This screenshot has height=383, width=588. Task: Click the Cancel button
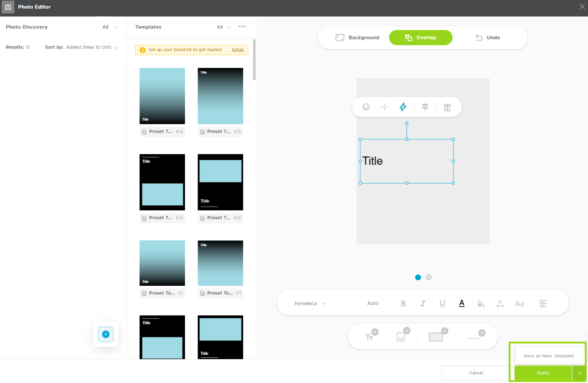(x=476, y=373)
